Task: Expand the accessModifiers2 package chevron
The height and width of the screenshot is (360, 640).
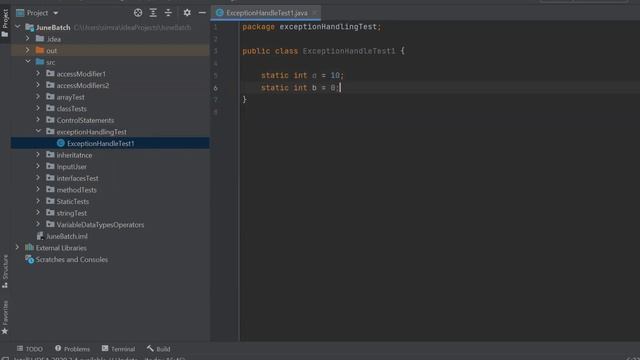Action: click(38, 85)
